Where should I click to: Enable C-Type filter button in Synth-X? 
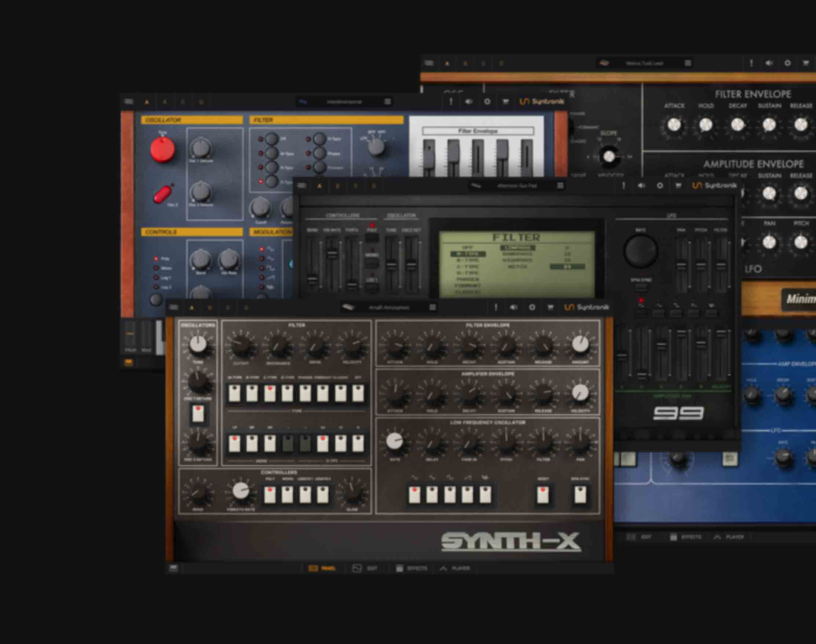click(x=270, y=393)
